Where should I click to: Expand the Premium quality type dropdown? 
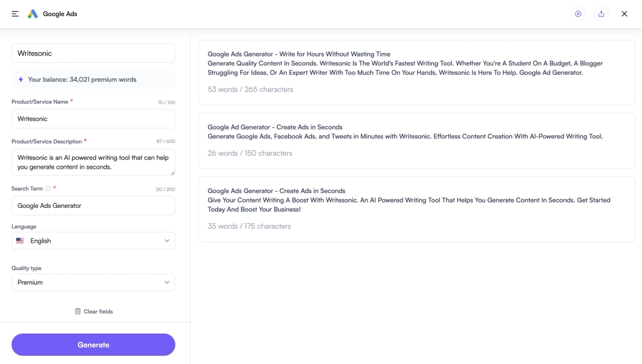[93, 282]
